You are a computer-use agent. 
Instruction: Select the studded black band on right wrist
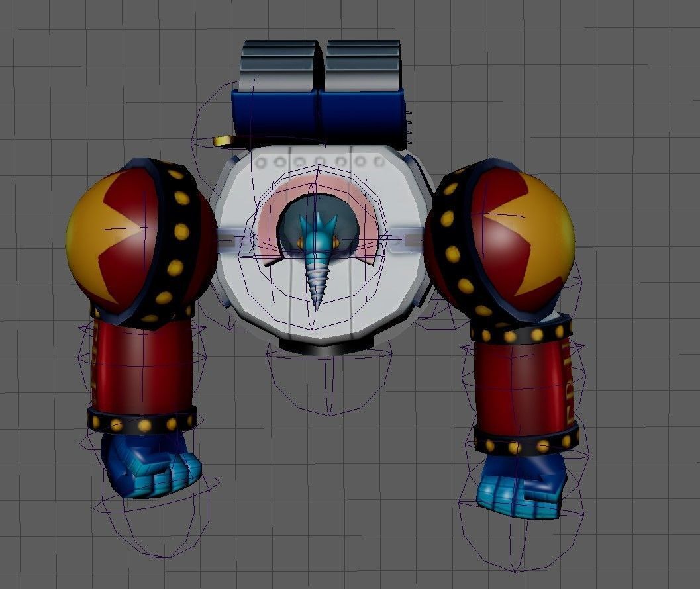(526, 441)
